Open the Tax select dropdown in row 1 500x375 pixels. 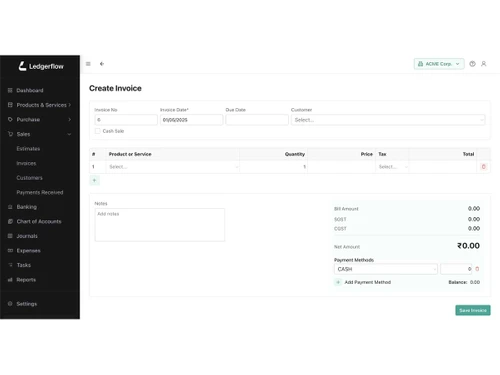[x=393, y=167]
